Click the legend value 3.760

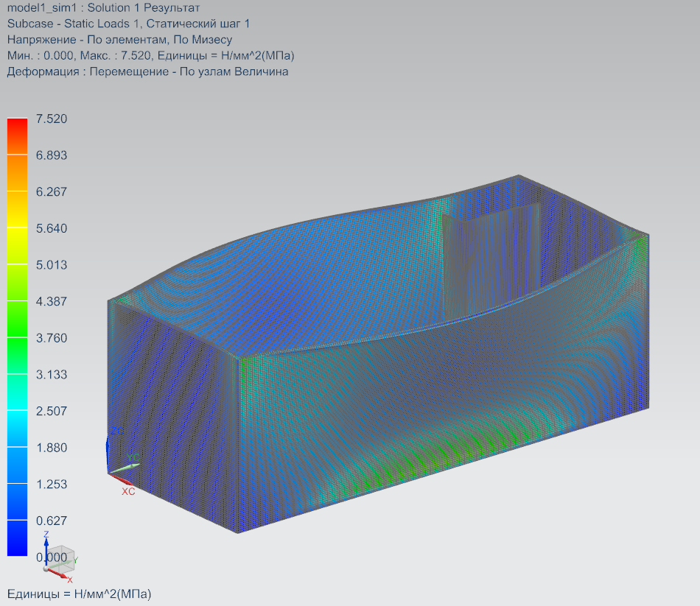click(x=52, y=338)
